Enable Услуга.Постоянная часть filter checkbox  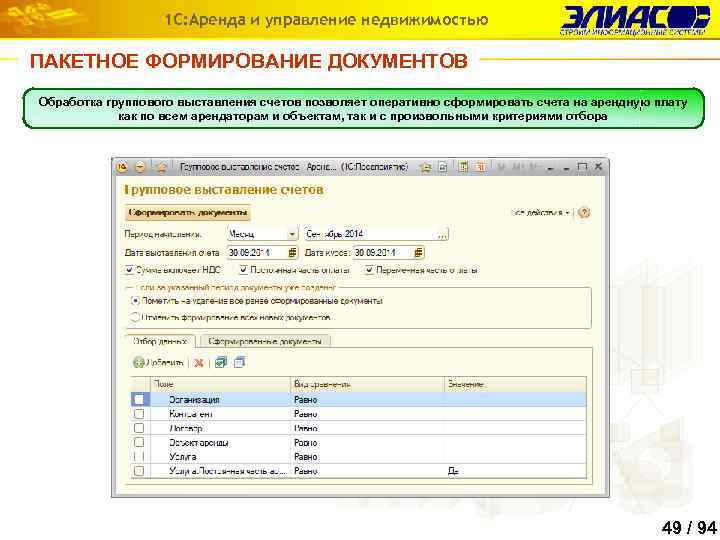[139, 471]
